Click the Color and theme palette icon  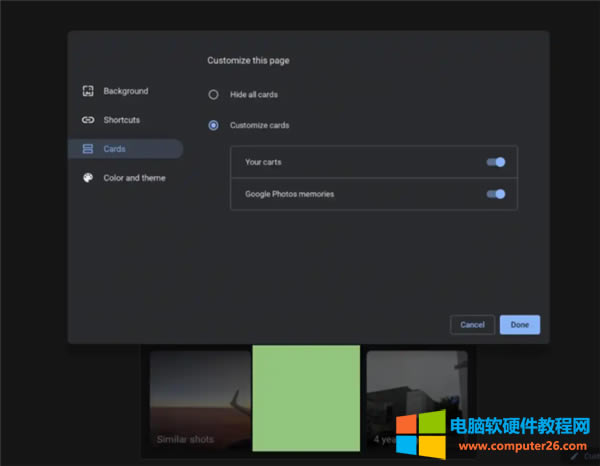click(88, 178)
